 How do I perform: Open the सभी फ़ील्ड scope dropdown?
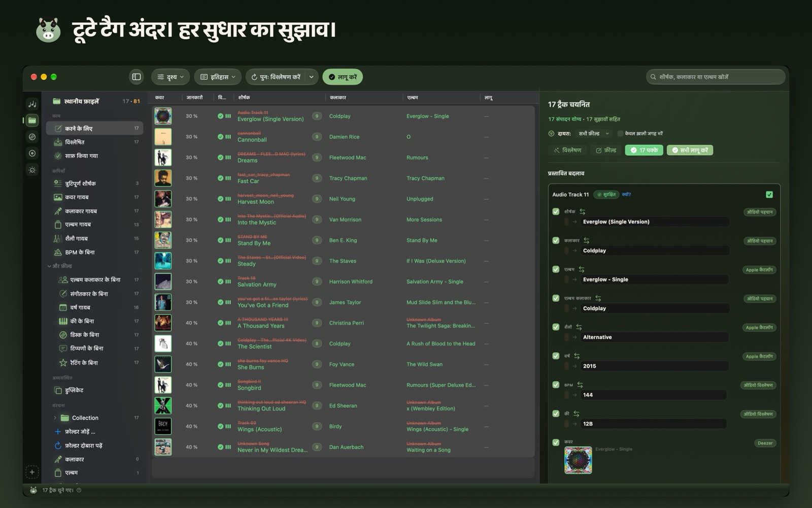(x=594, y=134)
